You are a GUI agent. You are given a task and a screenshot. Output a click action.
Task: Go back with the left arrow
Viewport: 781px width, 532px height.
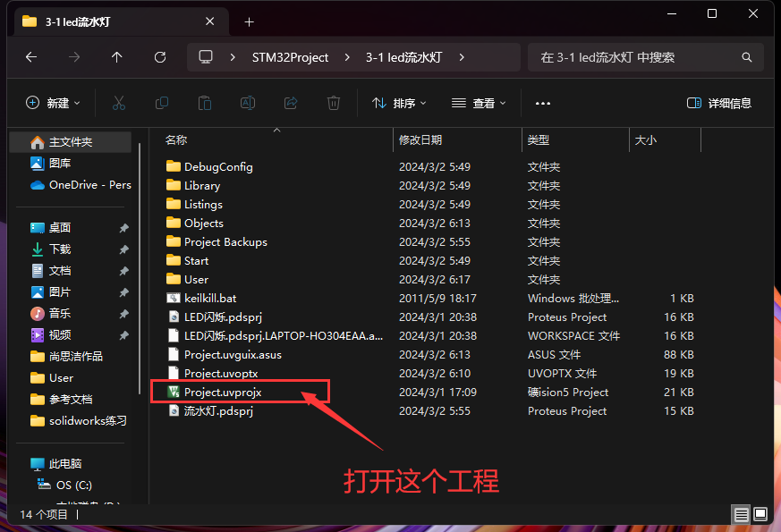(31, 57)
